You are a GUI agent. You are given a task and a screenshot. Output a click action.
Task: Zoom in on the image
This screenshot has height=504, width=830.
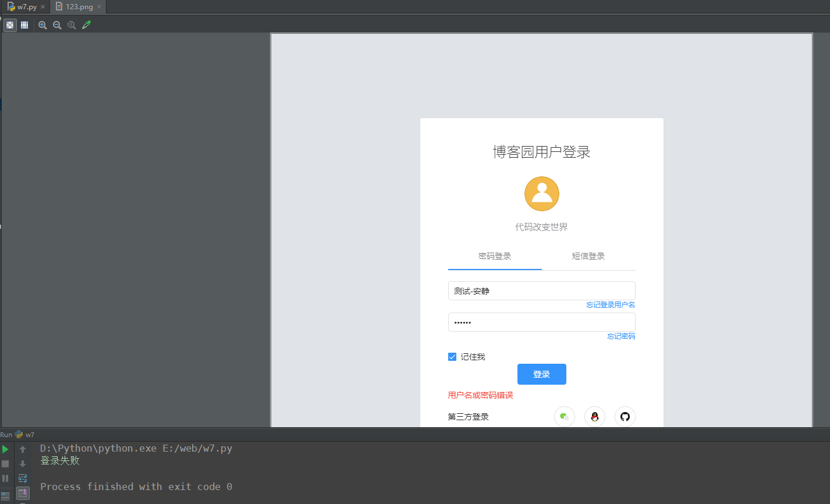(x=42, y=24)
